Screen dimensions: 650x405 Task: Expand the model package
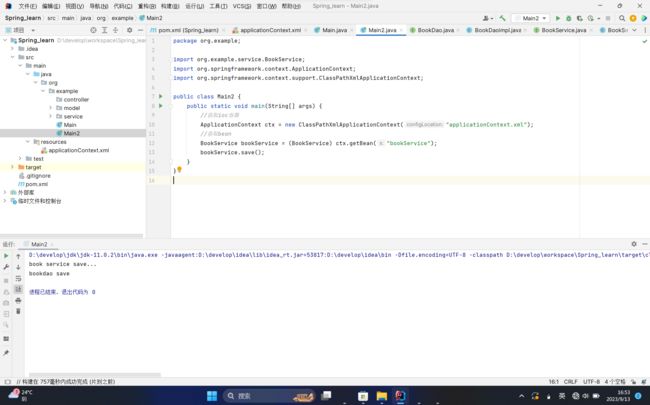coord(50,108)
